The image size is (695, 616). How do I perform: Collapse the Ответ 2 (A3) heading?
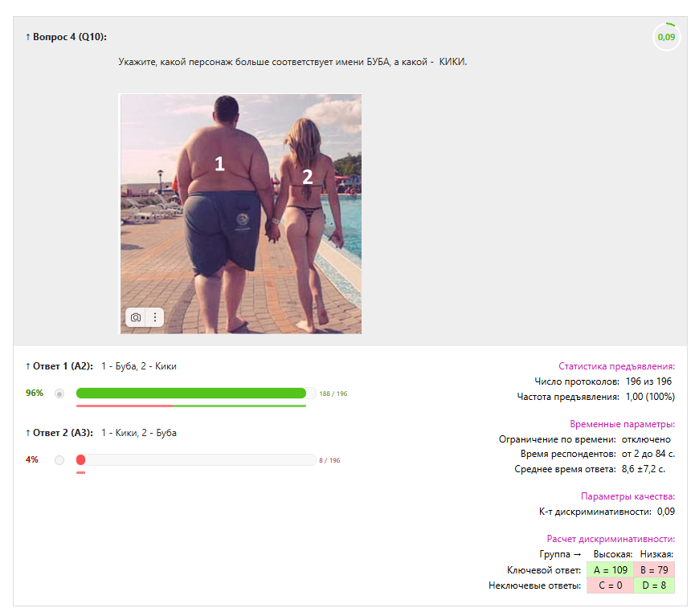tap(59, 433)
